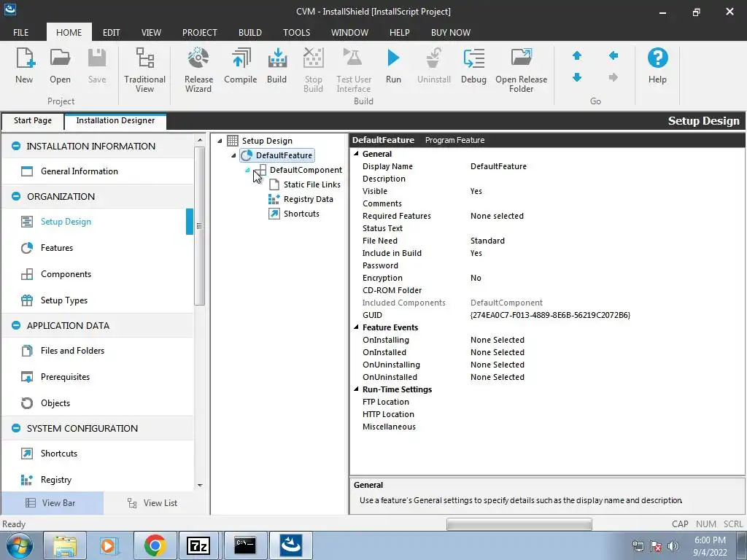The image size is (747, 560).
Task: Select Registry Data tree node
Action: pyautogui.click(x=308, y=199)
